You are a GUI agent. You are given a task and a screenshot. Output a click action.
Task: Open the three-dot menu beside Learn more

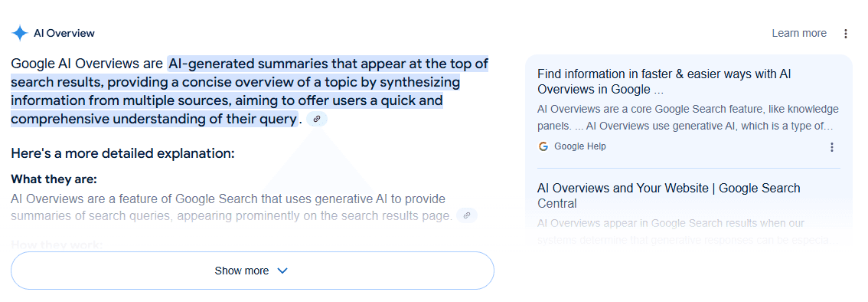click(845, 34)
